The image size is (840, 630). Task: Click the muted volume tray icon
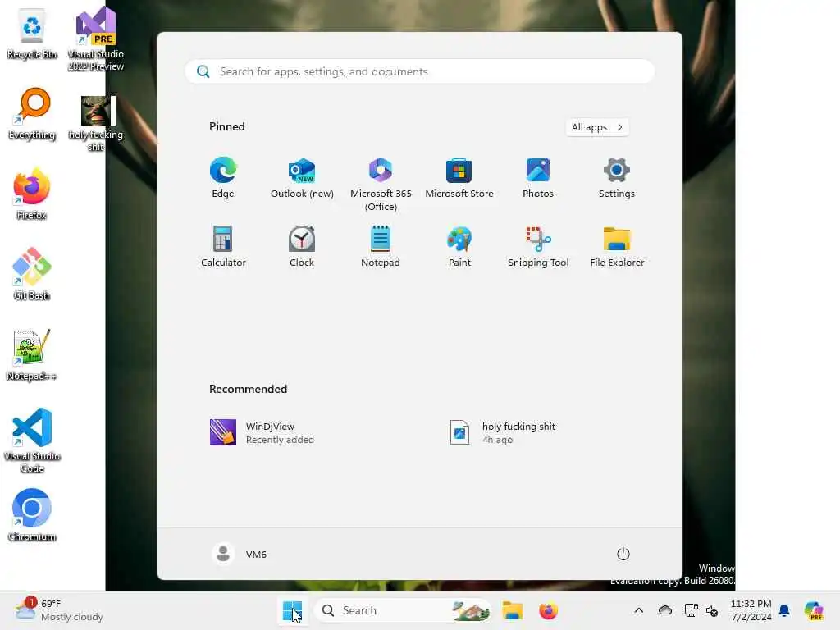[x=712, y=610]
